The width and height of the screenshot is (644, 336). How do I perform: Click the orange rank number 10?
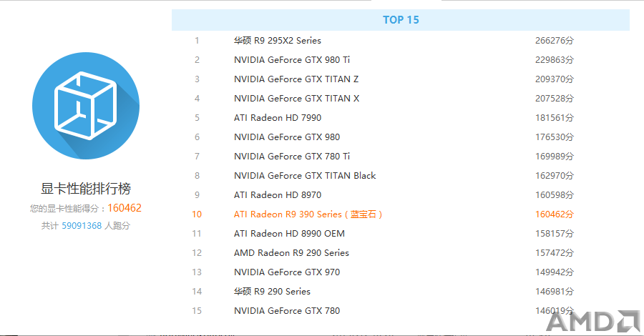[x=197, y=214]
